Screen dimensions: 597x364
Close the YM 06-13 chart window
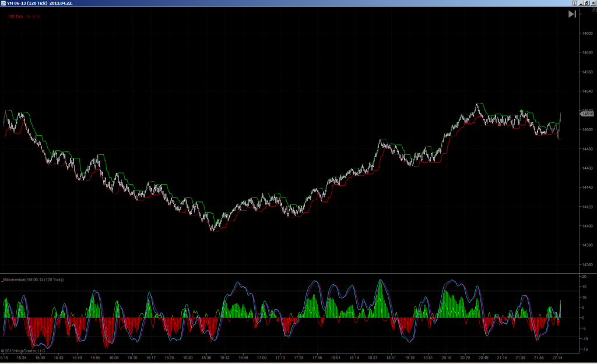(x=593, y=3)
